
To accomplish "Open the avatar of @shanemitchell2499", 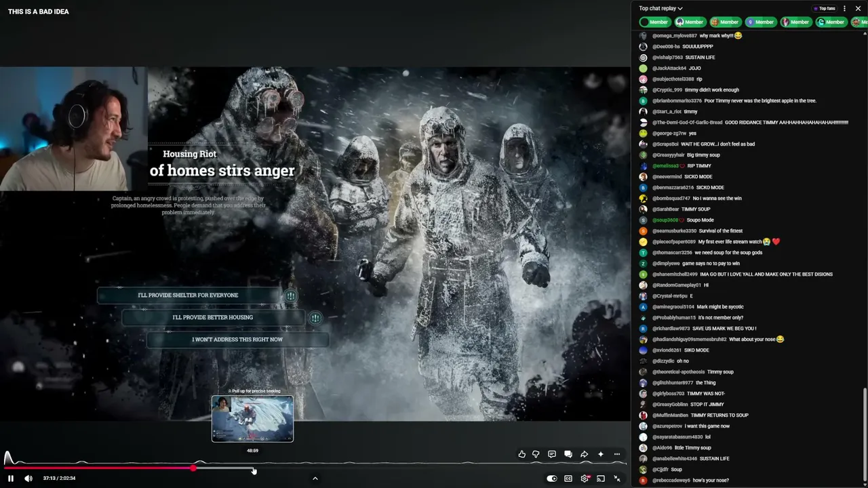I will tap(644, 274).
